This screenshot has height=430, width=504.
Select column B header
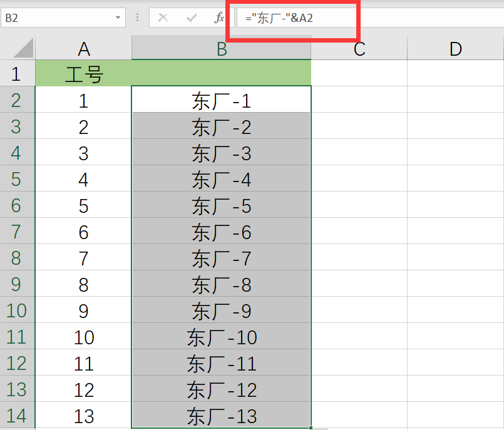(222, 49)
